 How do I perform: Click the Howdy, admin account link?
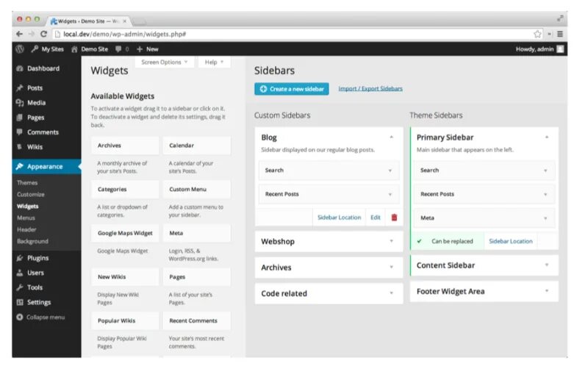pyautogui.click(x=535, y=49)
